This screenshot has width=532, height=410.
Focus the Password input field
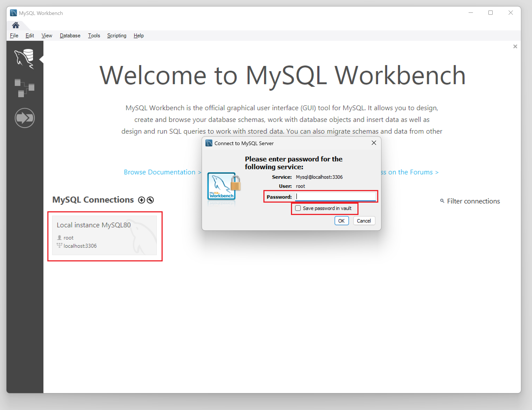point(335,196)
